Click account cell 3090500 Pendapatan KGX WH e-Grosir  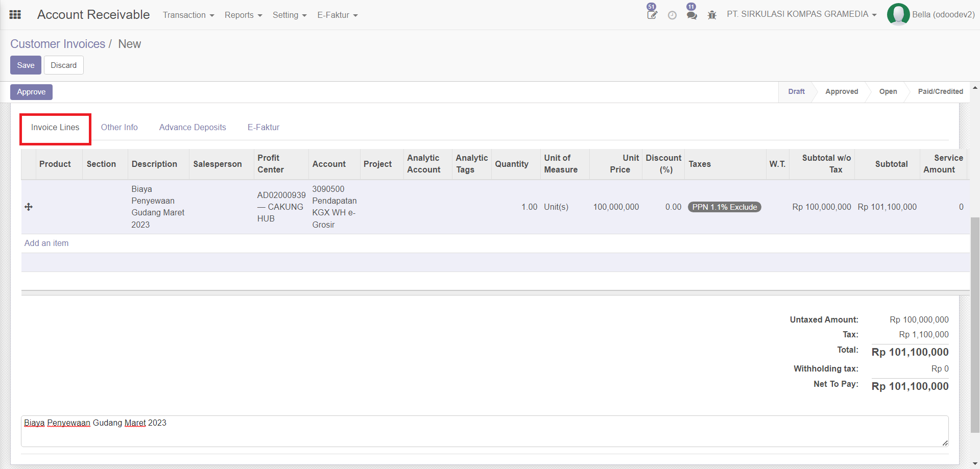pyautogui.click(x=334, y=207)
